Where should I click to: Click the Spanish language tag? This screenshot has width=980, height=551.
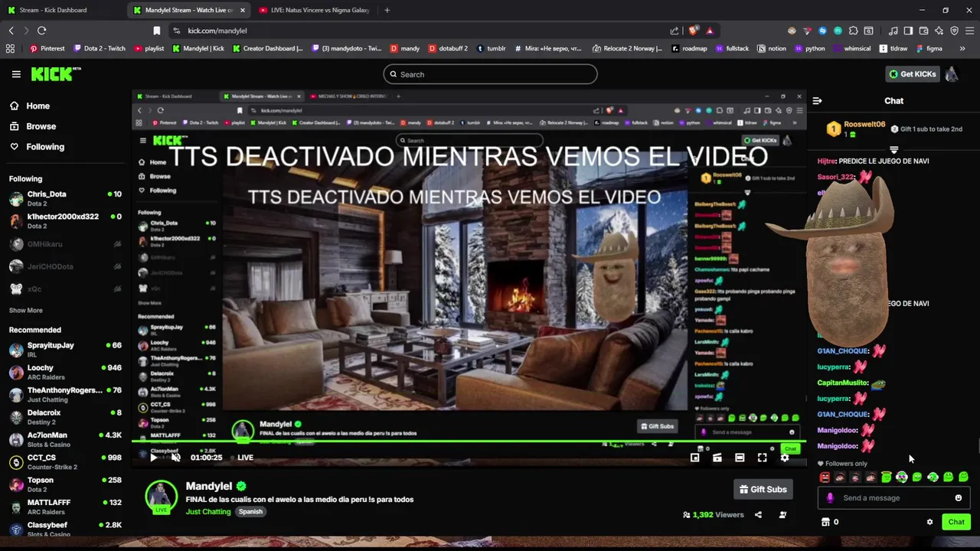(250, 511)
